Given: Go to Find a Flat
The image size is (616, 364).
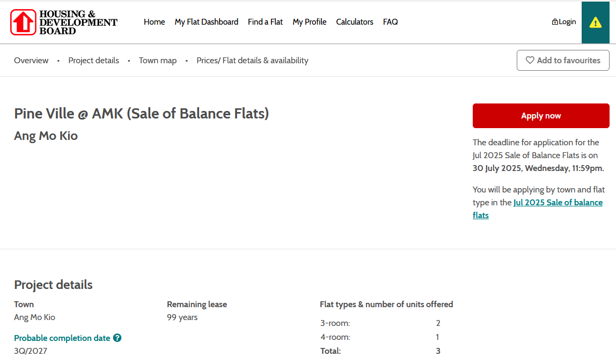Looking at the screenshot, I should pyautogui.click(x=265, y=22).
